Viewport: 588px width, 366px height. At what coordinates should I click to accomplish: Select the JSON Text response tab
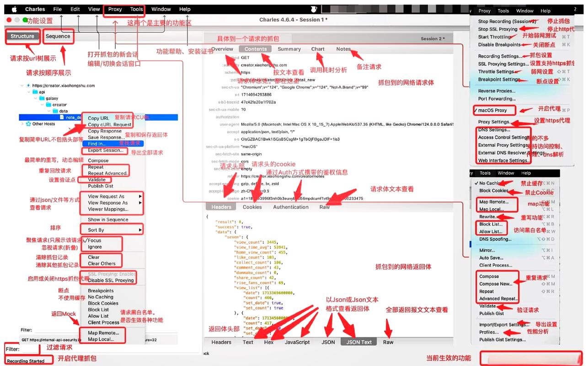click(359, 342)
